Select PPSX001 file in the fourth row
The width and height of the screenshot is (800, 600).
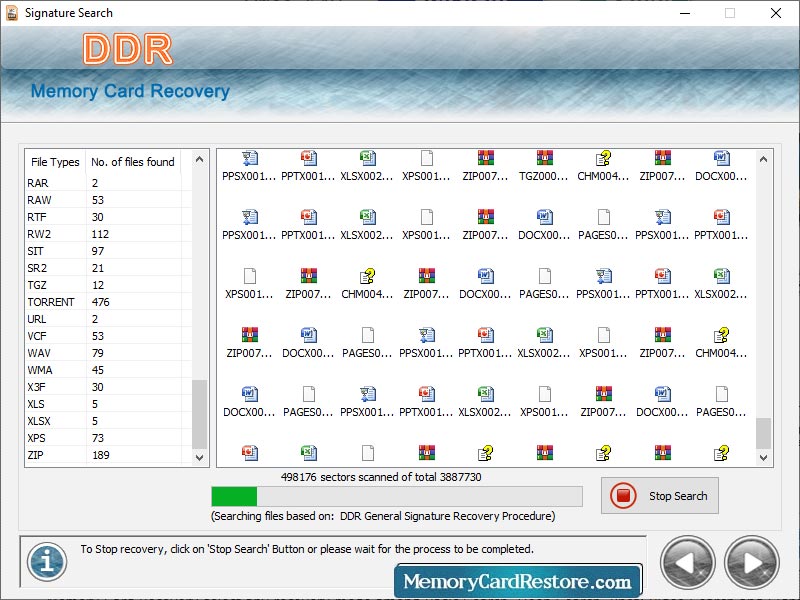pyautogui.click(x=426, y=343)
